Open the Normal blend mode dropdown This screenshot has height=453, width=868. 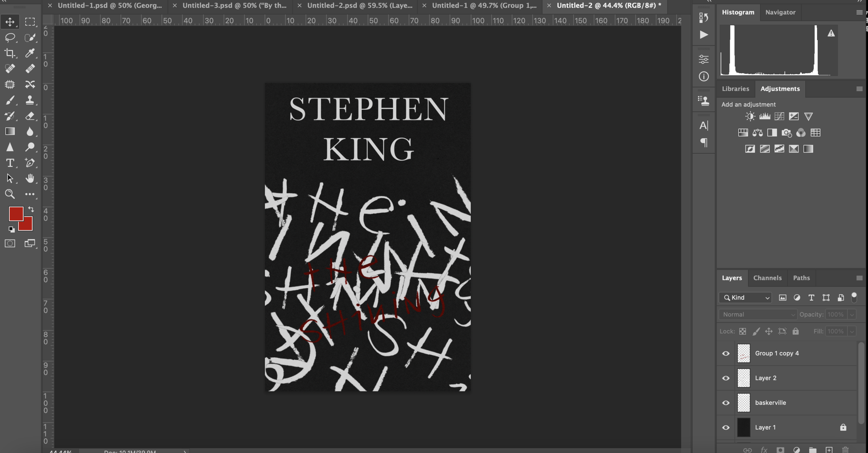758,315
